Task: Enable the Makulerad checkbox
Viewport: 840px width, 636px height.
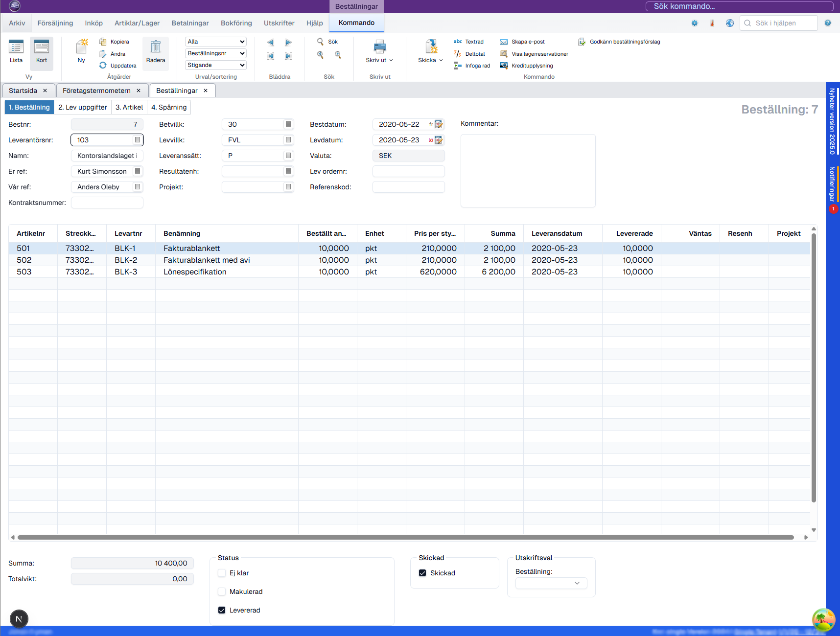Action: (x=222, y=591)
